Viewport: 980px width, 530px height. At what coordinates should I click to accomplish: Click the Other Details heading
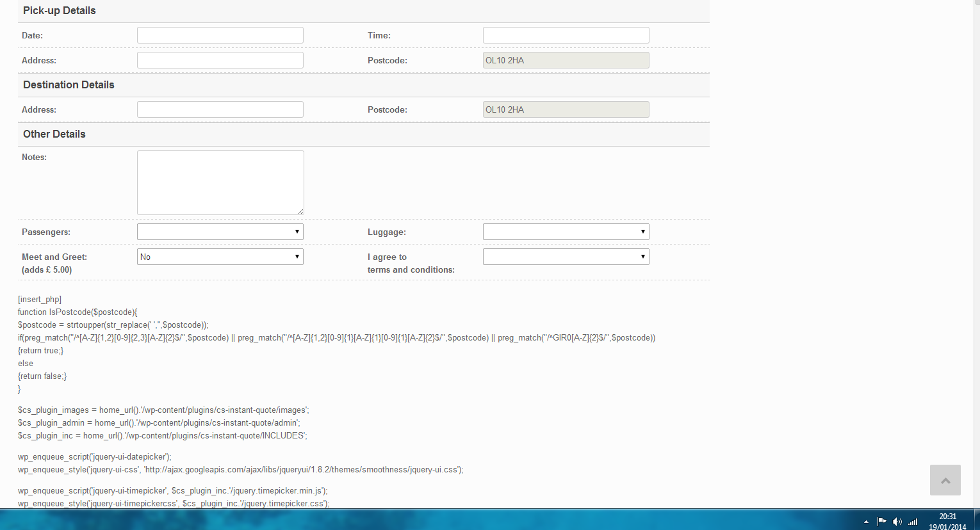pos(54,134)
